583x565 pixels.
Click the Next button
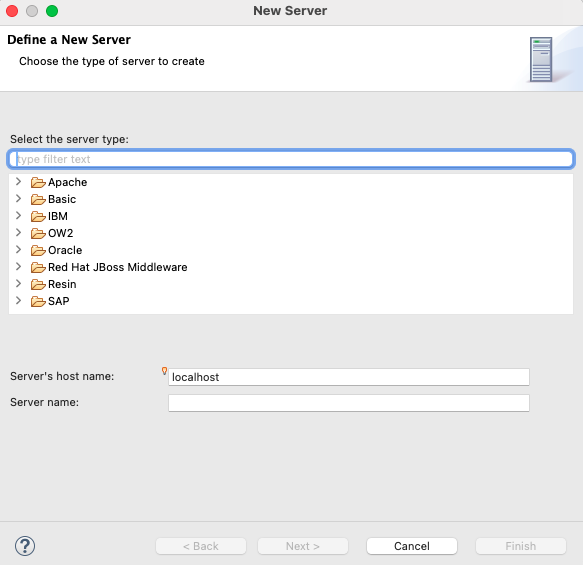tap(303, 546)
